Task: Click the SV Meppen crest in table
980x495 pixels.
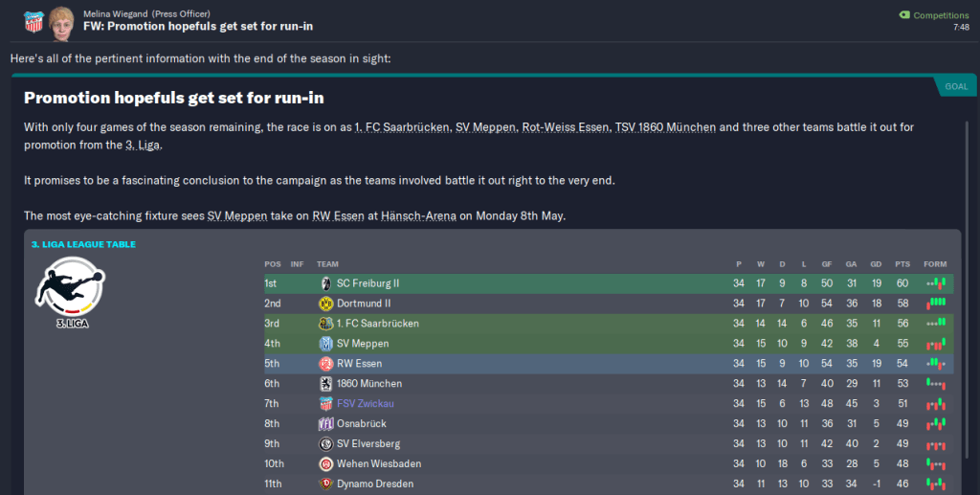Action: click(x=325, y=344)
